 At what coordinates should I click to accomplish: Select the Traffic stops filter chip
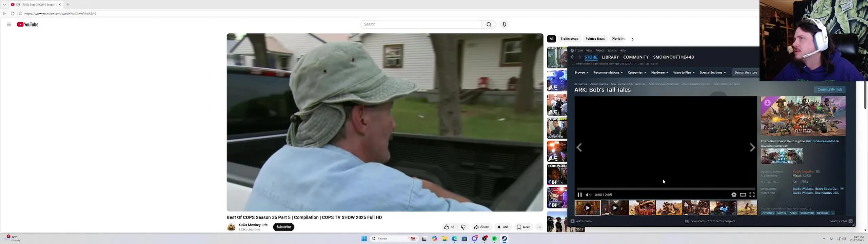coord(569,39)
